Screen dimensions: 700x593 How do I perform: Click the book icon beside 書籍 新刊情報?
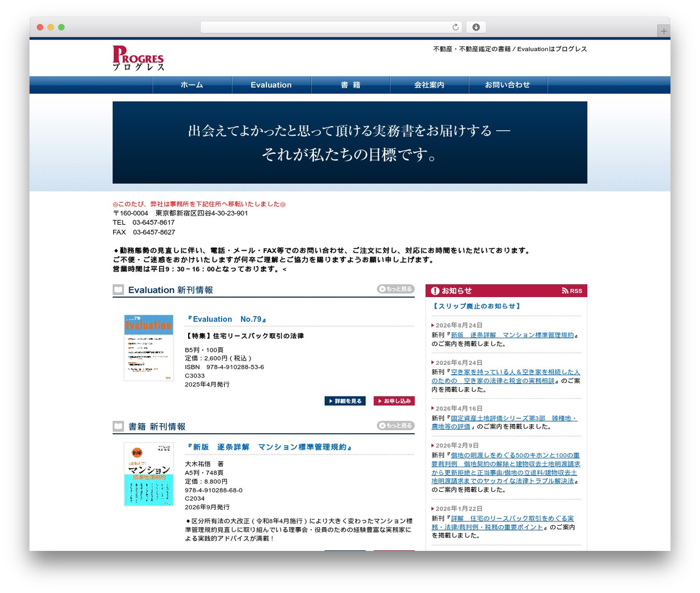(118, 426)
